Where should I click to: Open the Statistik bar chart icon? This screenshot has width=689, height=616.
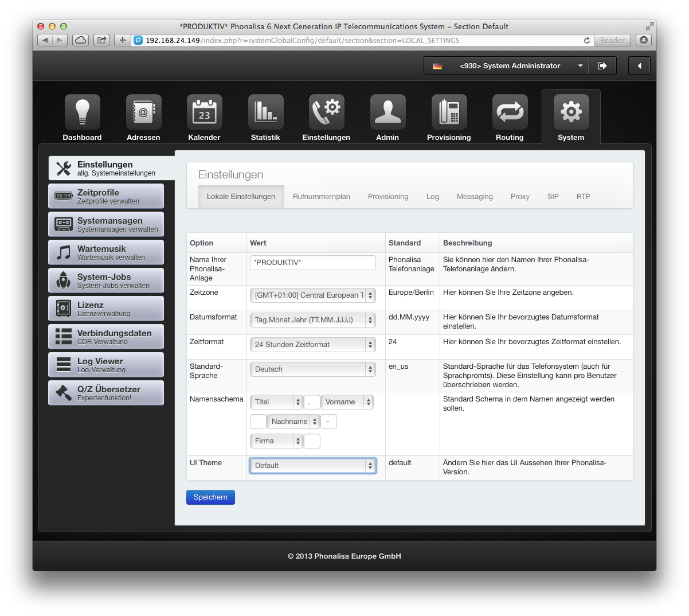[x=265, y=112]
